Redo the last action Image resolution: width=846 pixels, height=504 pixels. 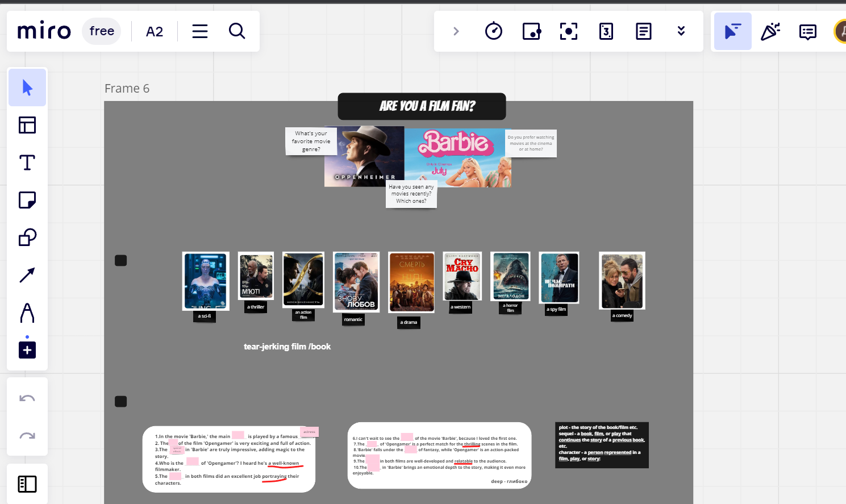[x=27, y=436]
